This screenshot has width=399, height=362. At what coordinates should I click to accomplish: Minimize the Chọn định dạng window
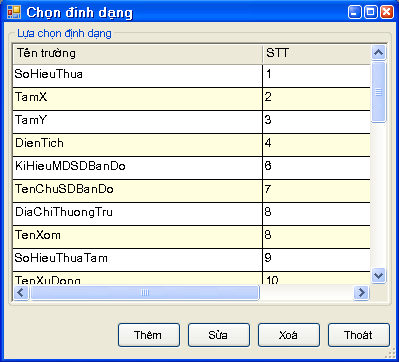354,12
